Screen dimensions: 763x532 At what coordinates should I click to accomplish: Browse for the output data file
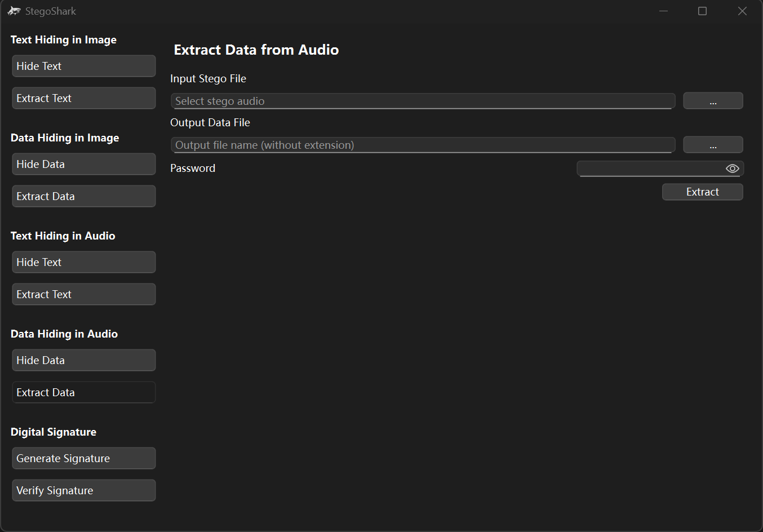click(713, 145)
